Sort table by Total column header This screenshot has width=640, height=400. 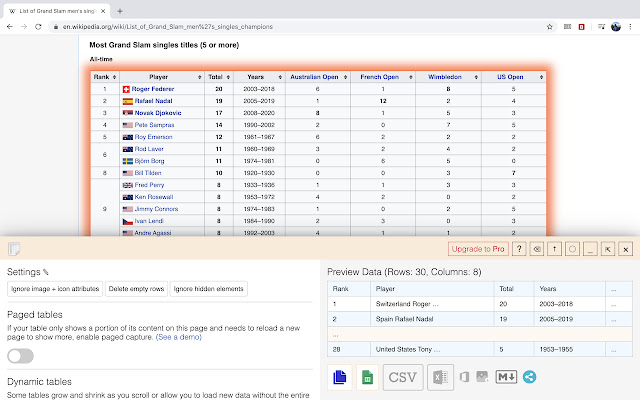215,75
